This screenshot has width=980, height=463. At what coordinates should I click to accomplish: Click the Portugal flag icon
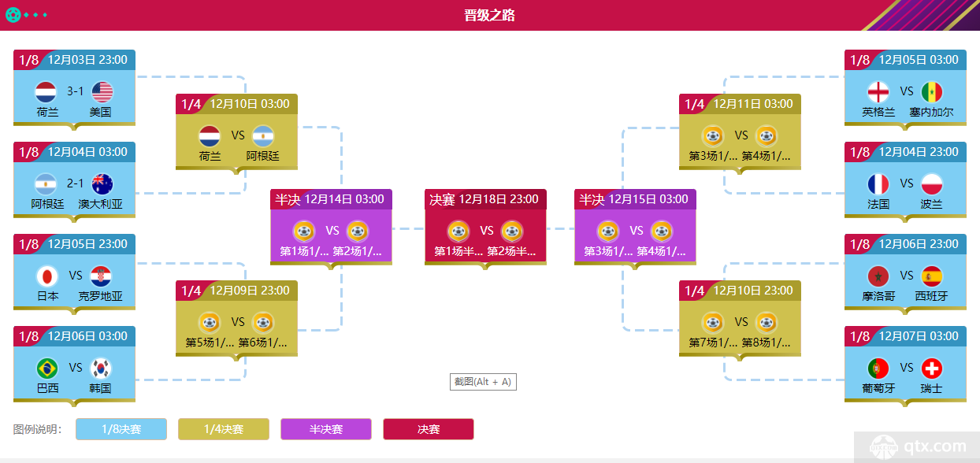tap(878, 368)
